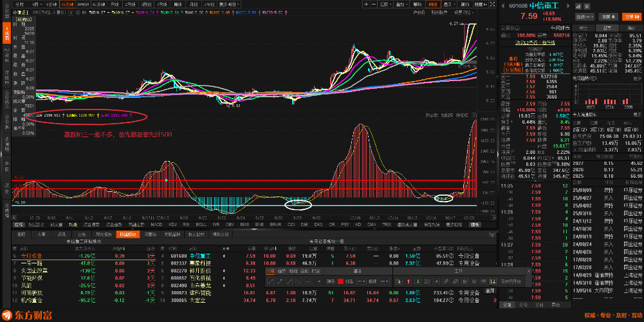Switch to the 日线 daily chart period

(x=115, y=4)
